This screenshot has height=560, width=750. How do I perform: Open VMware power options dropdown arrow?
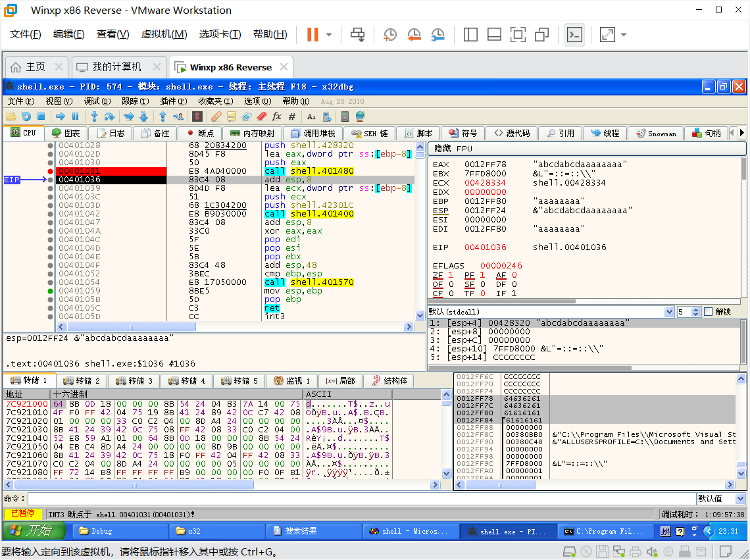click(329, 34)
